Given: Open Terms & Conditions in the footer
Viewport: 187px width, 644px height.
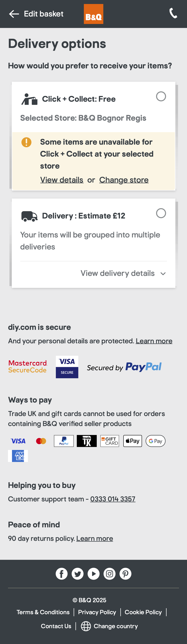Looking at the screenshot, I should (43, 612).
